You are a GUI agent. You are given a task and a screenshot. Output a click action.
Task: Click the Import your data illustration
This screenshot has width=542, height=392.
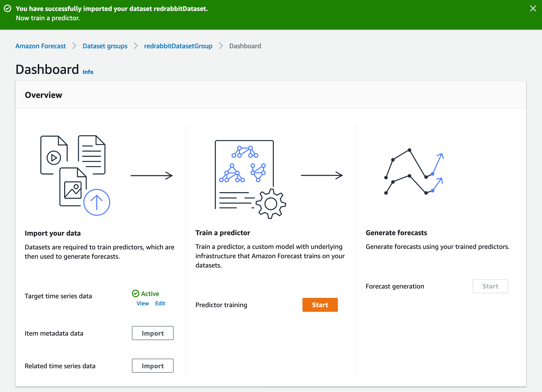tap(75, 175)
